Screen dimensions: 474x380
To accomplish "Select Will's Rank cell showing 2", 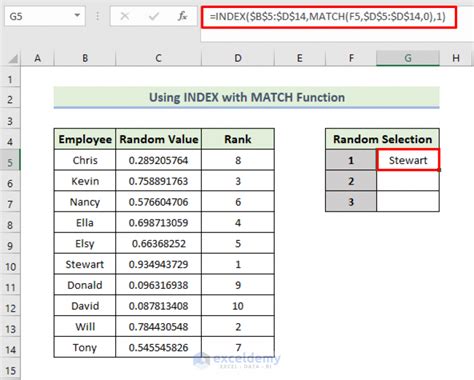I will pos(238,327).
